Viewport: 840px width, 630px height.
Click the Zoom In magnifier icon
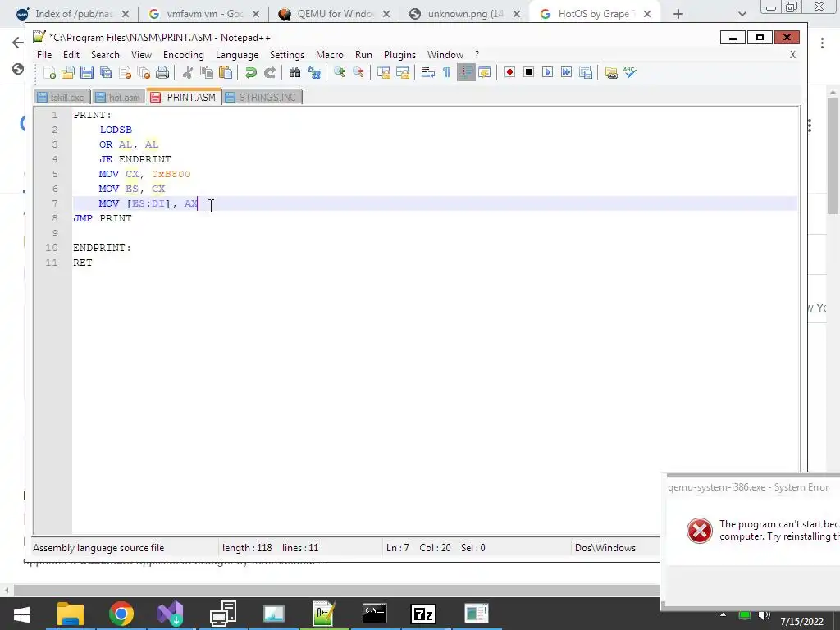pyautogui.click(x=339, y=72)
